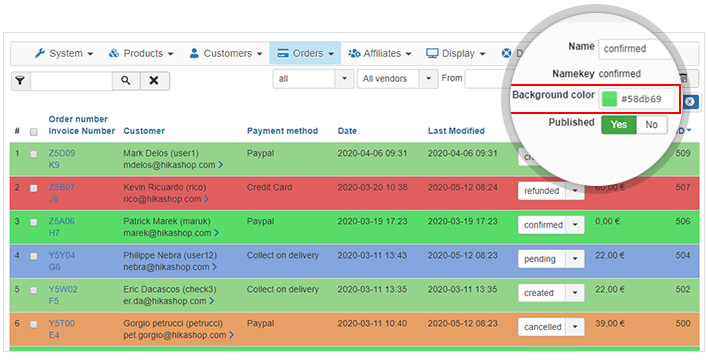708x360 pixels.
Task: Click the Display monitor icon
Action: [x=432, y=53]
